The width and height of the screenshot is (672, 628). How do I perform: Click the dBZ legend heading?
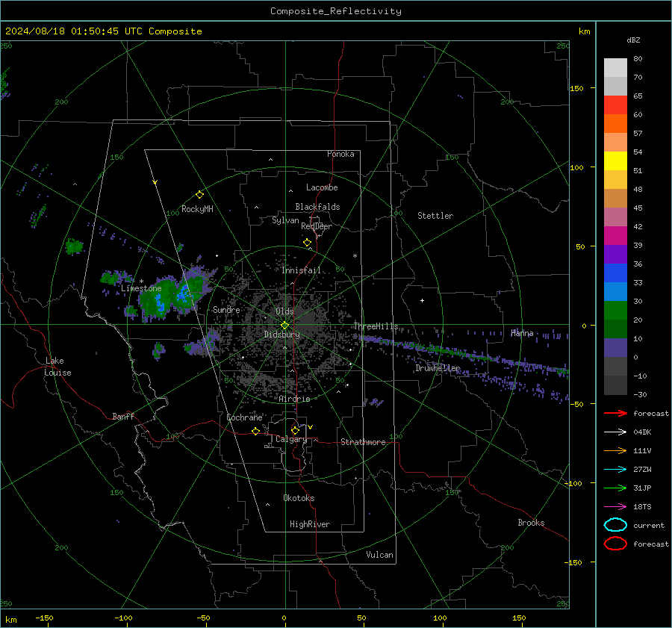pyautogui.click(x=633, y=40)
